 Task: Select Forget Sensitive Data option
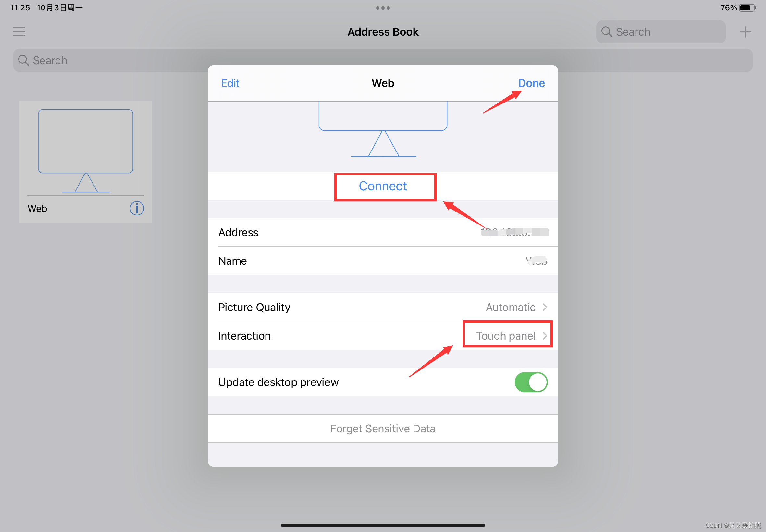click(x=382, y=429)
